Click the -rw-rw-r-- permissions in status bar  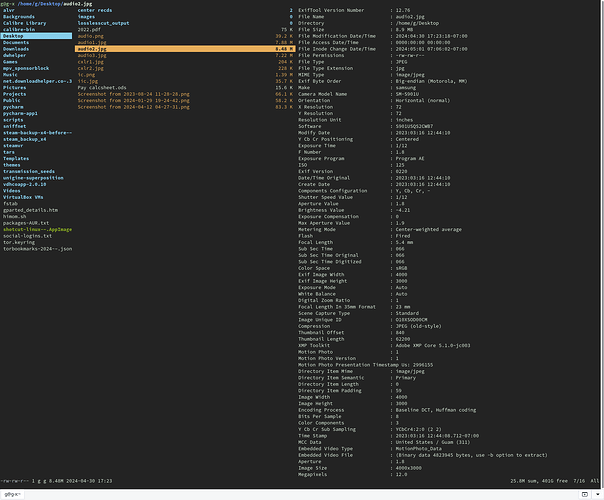pyautogui.click(x=15, y=481)
